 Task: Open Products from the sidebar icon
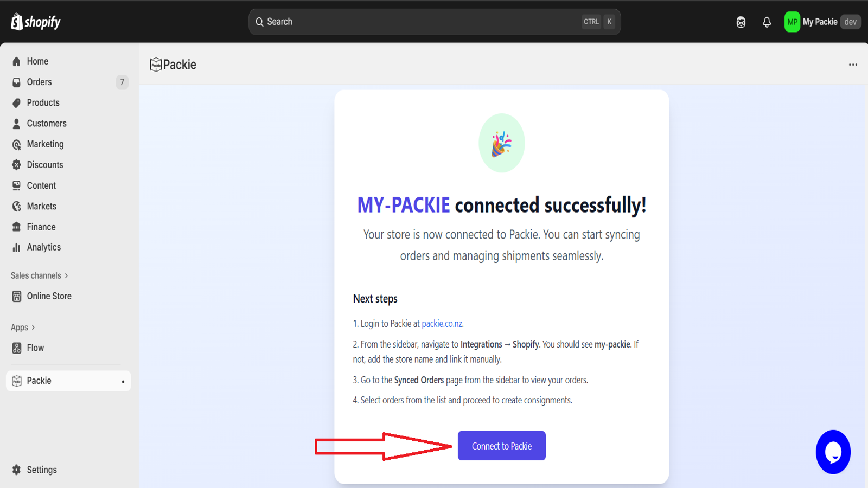pyautogui.click(x=16, y=102)
